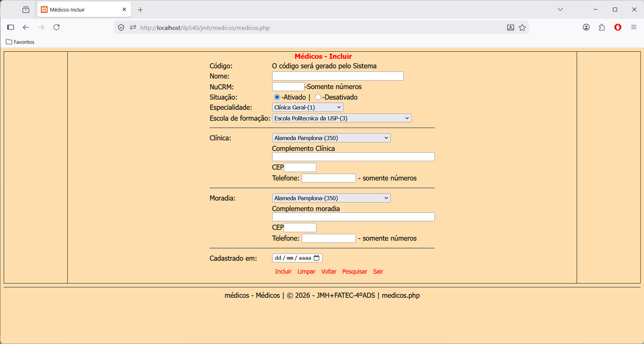
Task: Open the extensions puzzle icon
Action: (601, 27)
